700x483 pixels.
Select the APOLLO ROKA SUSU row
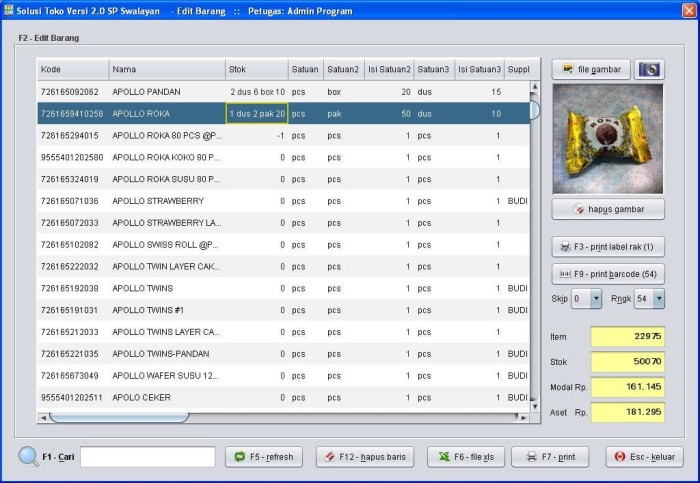click(x=283, y=179)
